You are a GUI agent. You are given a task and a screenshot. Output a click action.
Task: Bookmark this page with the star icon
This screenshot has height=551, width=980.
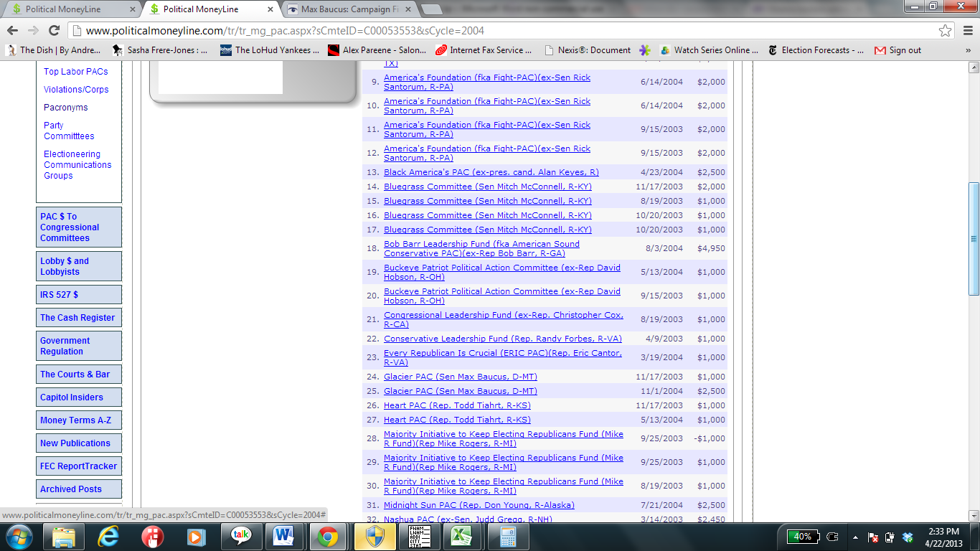click(x=946, y=30)
